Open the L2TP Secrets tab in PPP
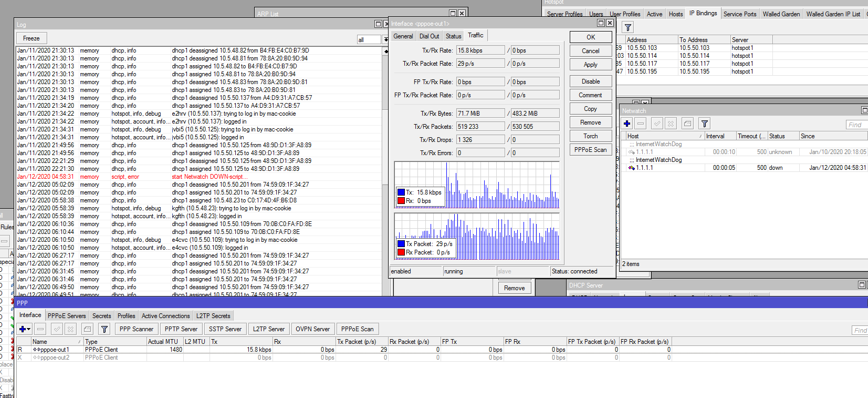The height and width of the screenshot is (398, 868). (x=213, y=316)
